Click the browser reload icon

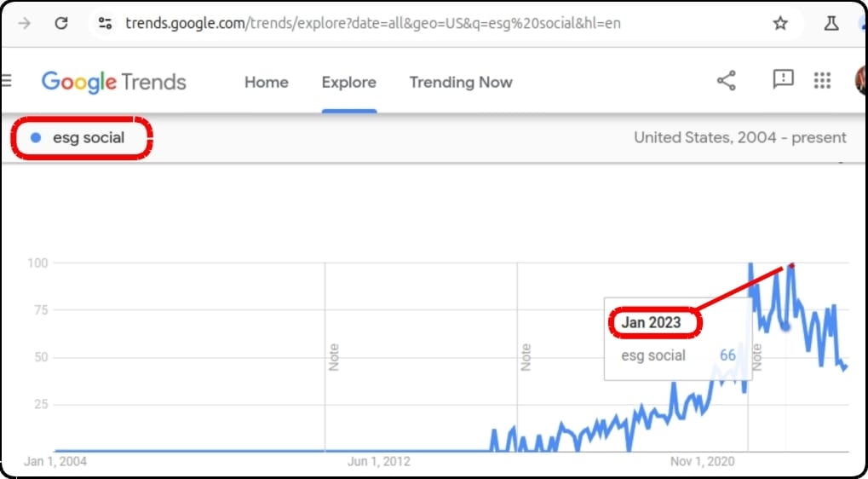pos(61,23)
